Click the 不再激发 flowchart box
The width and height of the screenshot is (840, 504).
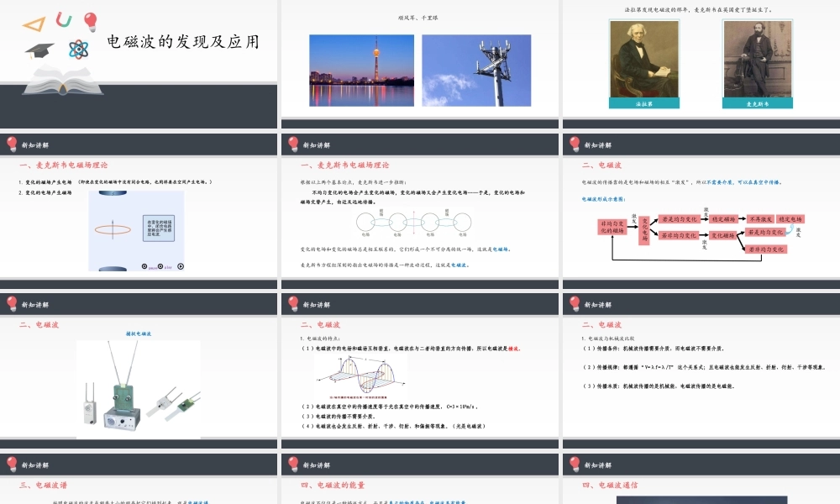pyautogui.click(x=760, y=219)
